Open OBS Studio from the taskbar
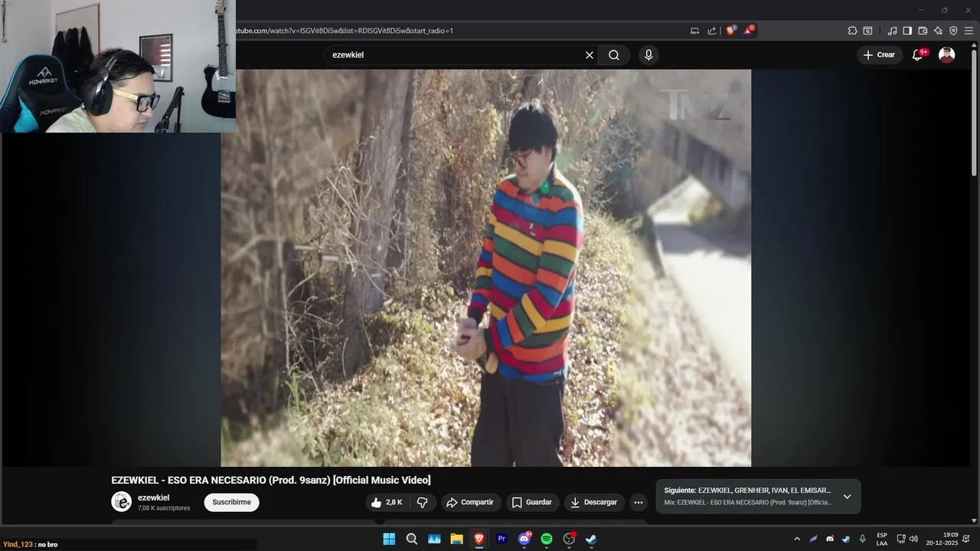This screenshot has width=980, height=551. click(x=569, y=539)
